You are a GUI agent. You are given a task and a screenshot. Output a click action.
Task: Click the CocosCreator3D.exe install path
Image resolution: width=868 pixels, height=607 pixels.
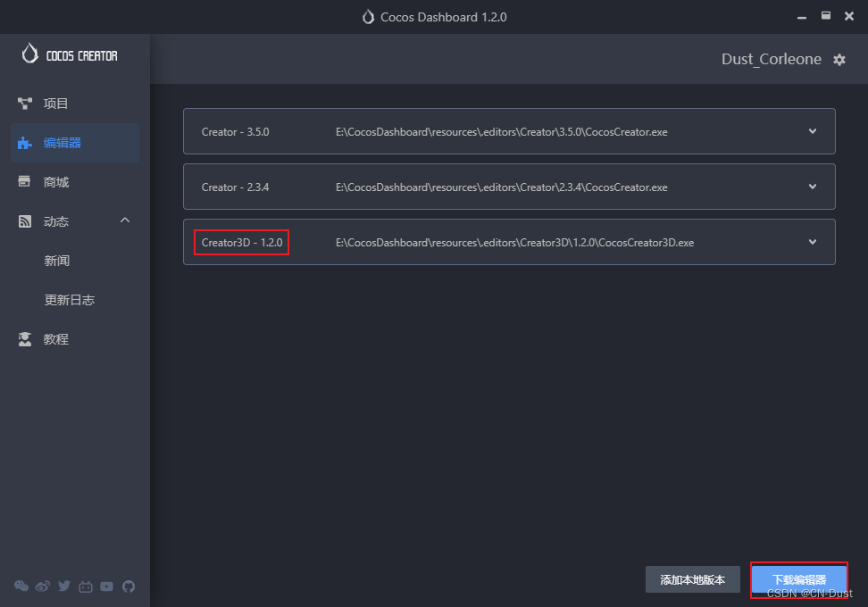(515, 243)
